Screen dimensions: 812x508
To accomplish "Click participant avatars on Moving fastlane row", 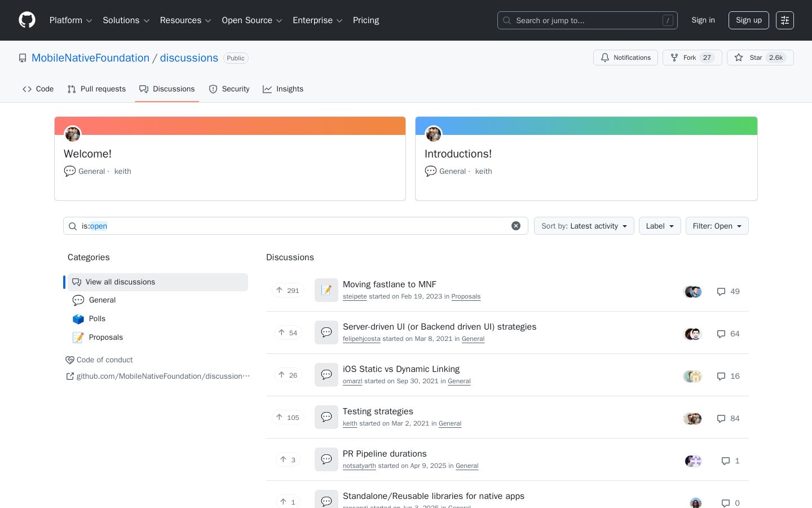I will pyautogui.click(x=693, y=292).
